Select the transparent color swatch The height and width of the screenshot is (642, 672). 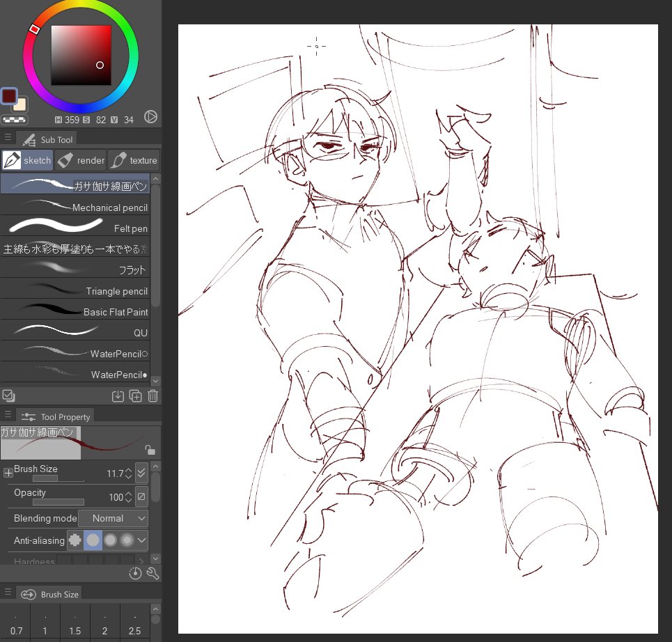point(15,120)
